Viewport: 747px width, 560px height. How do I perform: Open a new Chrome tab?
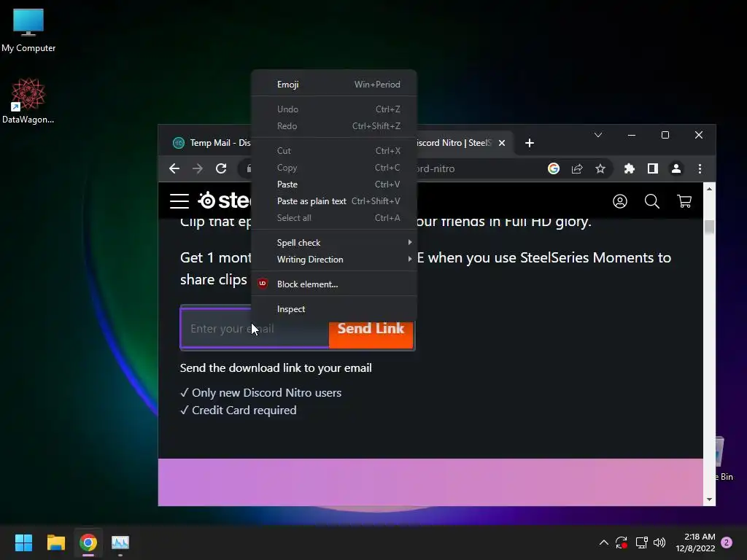(x=530, y=143)
